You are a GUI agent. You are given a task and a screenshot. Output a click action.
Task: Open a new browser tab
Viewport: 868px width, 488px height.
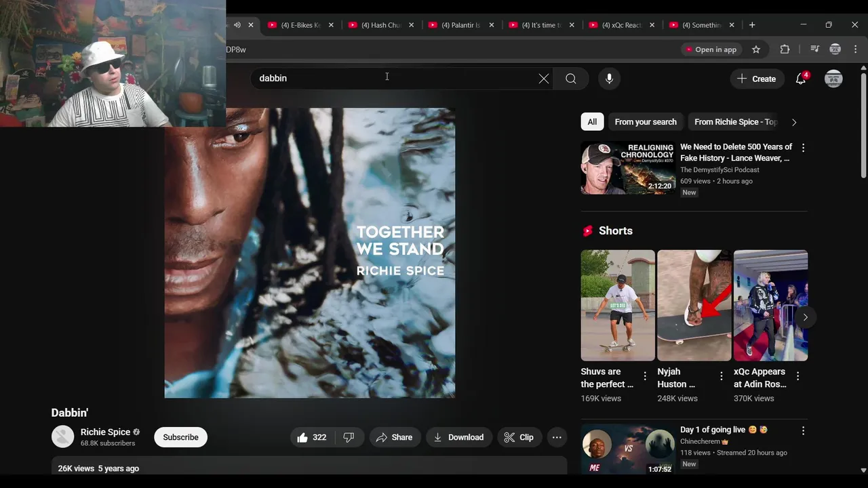pos(752,25)
